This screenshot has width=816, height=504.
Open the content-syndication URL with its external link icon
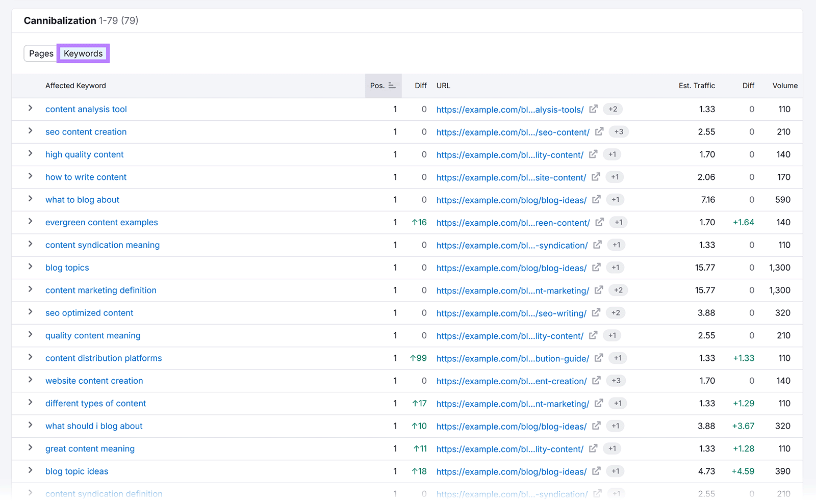click(598, 245)
